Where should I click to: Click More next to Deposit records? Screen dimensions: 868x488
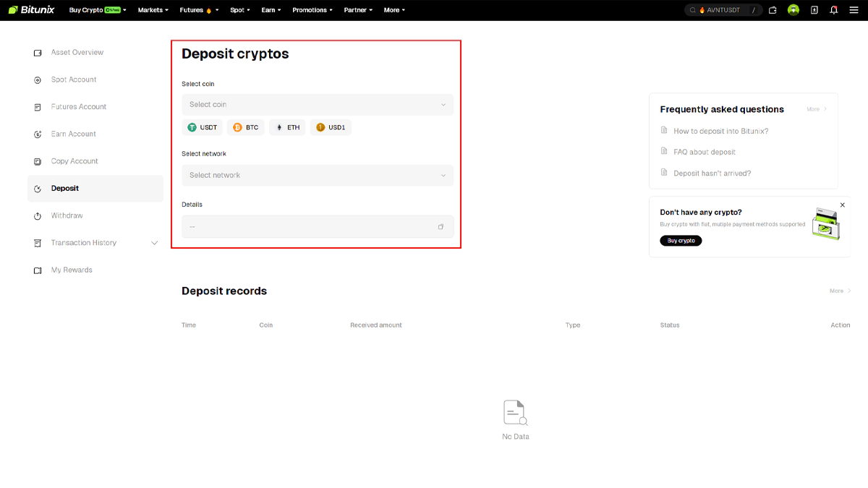(839, 291)
